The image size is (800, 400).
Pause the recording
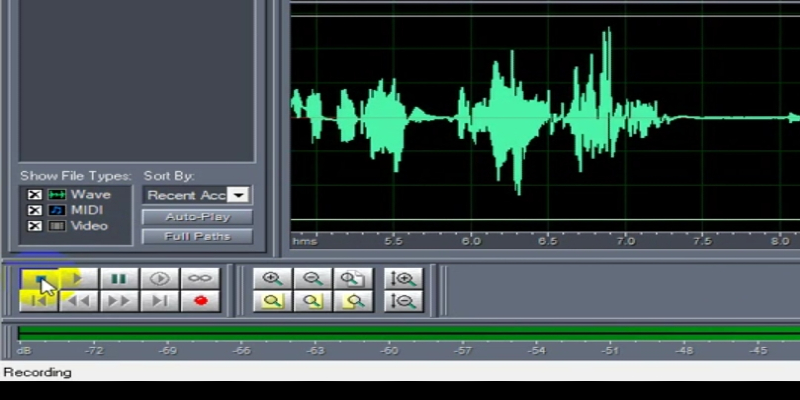click(x=118, y=279)
